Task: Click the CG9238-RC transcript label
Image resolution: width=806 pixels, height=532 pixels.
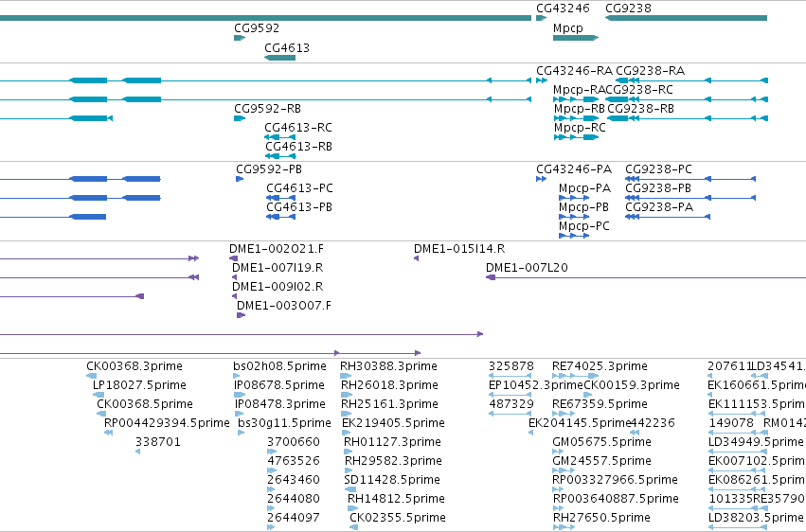Action: point(639,89)
